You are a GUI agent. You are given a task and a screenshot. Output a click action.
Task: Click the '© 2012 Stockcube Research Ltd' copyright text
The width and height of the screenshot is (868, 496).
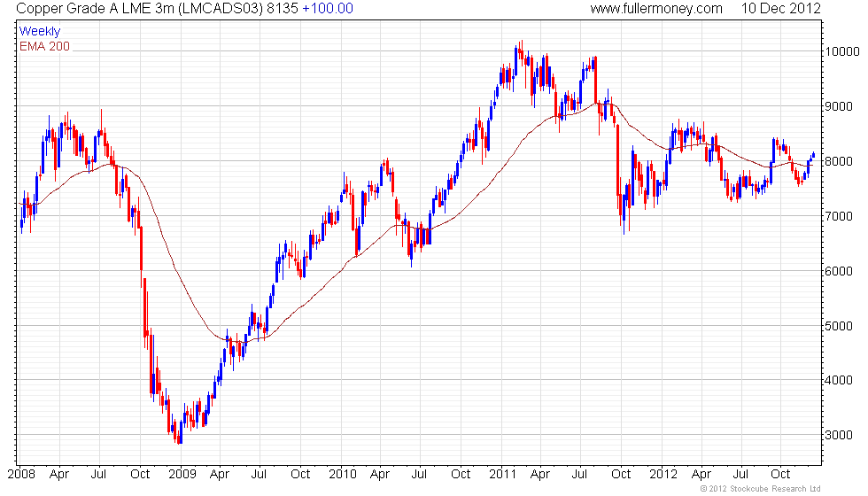pyautogui.click(x=761, y=489)
